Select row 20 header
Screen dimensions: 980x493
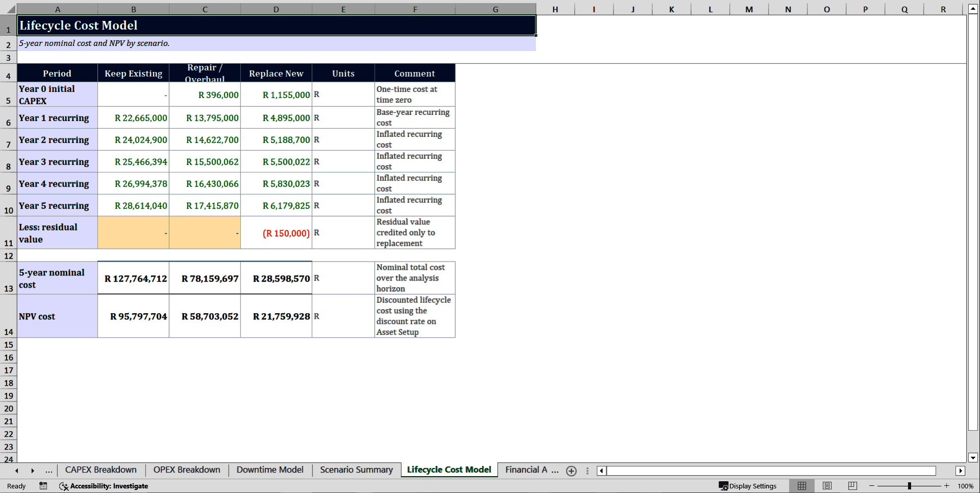click(9, 409)
